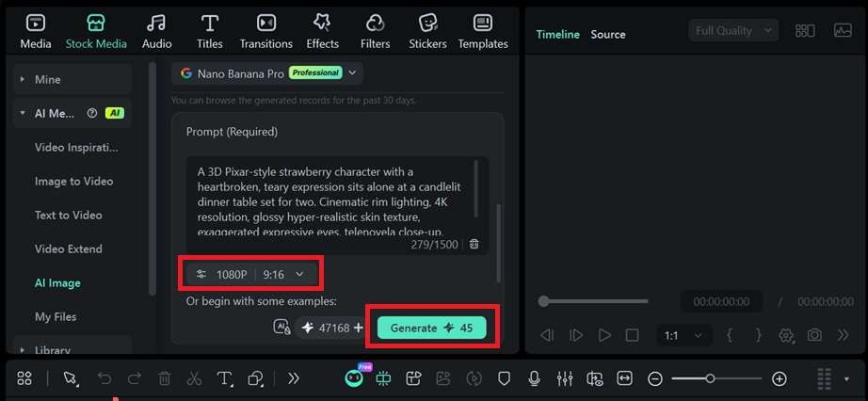Open the Transitions tab
The height and width of the screenshot is (401, 868).
[x=265, y=32]
